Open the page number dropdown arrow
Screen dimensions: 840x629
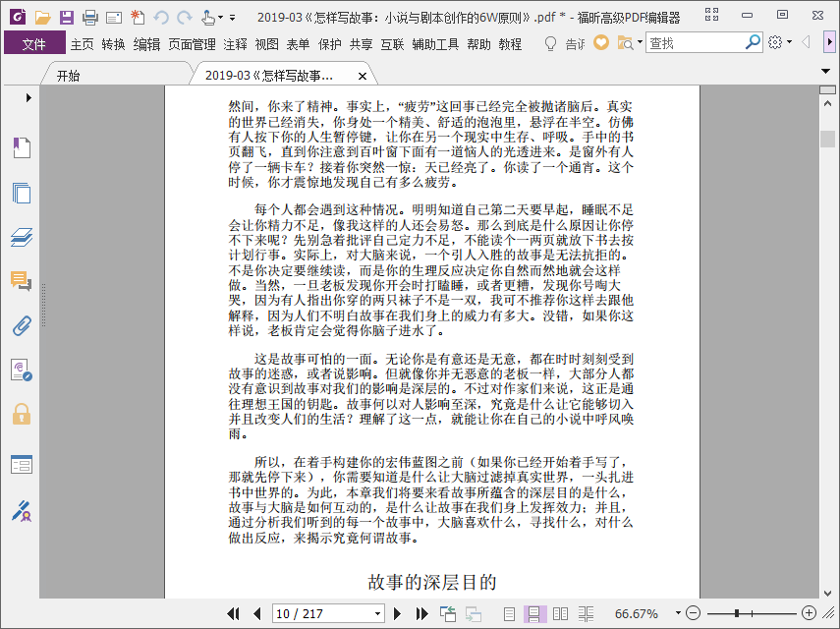377,613
